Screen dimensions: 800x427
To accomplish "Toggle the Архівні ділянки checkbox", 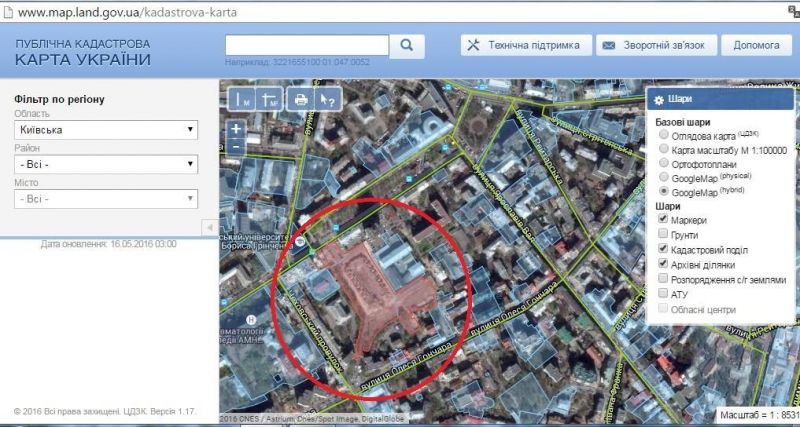I will pyautogui.click(x=662, y=264).
